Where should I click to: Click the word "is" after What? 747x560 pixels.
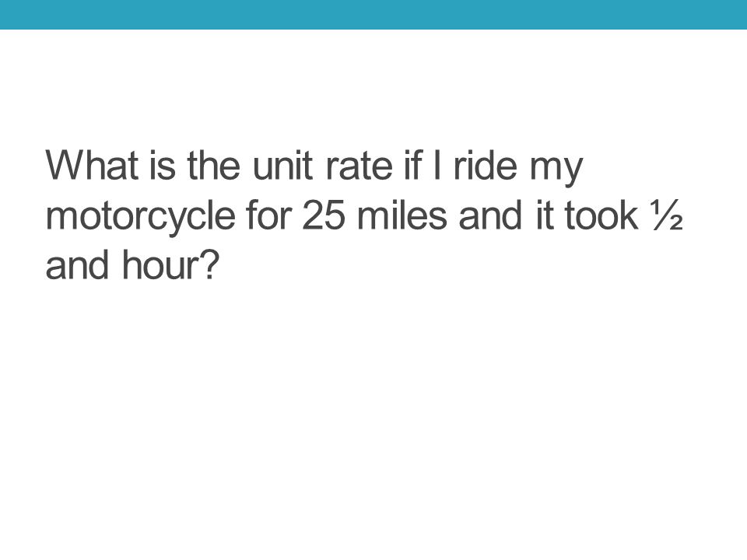[163, 165]
